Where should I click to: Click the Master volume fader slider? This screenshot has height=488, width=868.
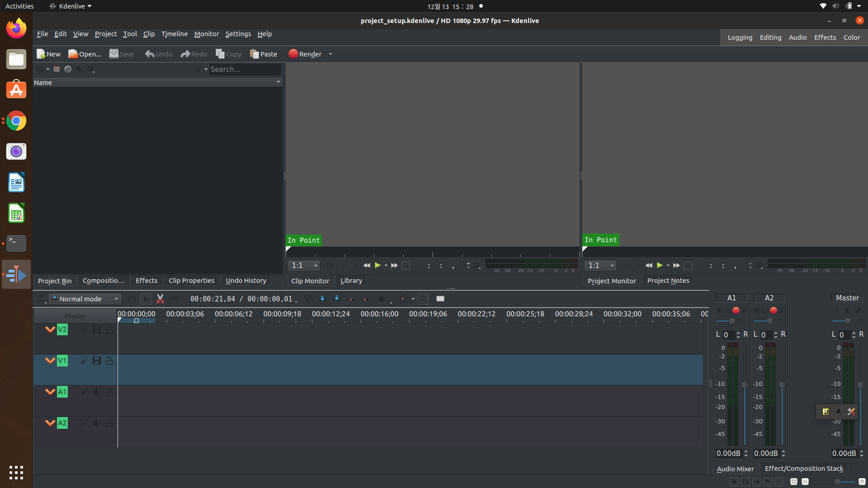pos(860,385)
